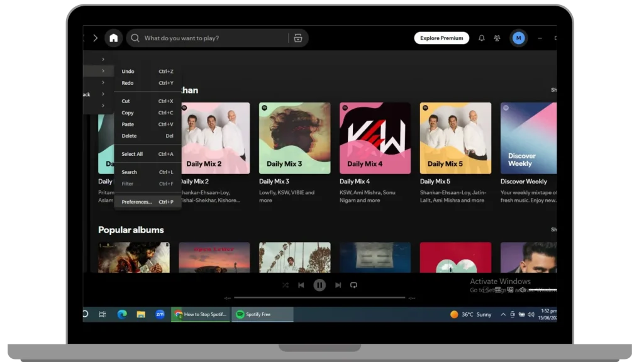The width and height of the screenshot is (644, 362).
Task: Skip to the previous track
Action: click(x=301, y=285)
